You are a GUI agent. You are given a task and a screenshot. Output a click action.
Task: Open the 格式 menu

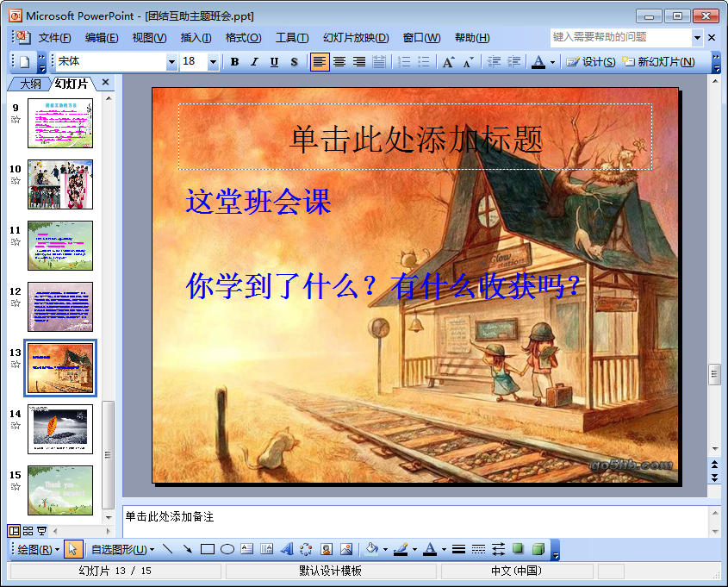[243, 38]
